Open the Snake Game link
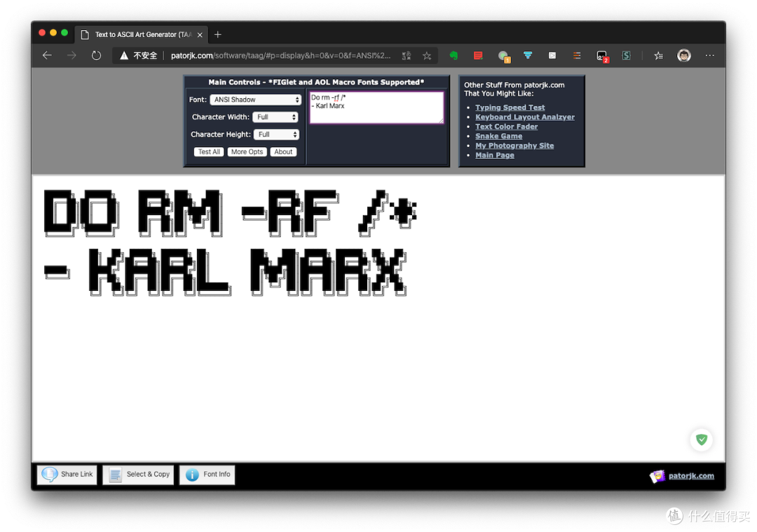The width and height of the screenshot is (757, 532). pyautogui.click(x=499, y=136)
